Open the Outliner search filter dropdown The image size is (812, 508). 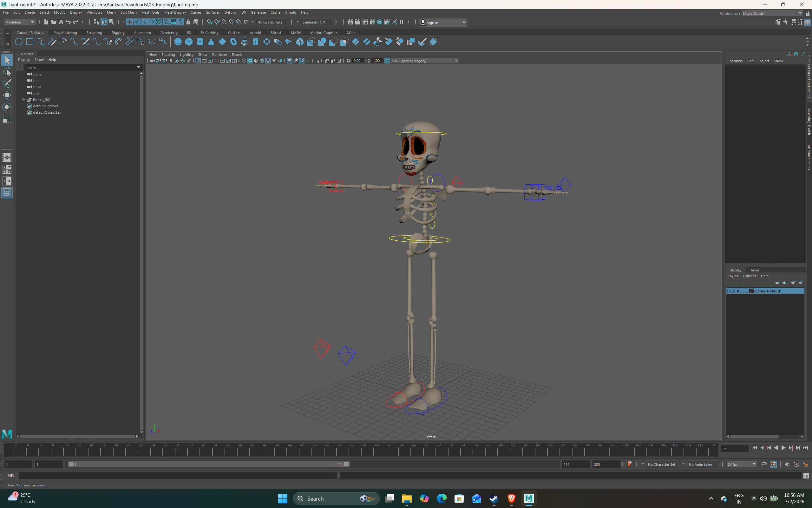[x=138, y=68]
